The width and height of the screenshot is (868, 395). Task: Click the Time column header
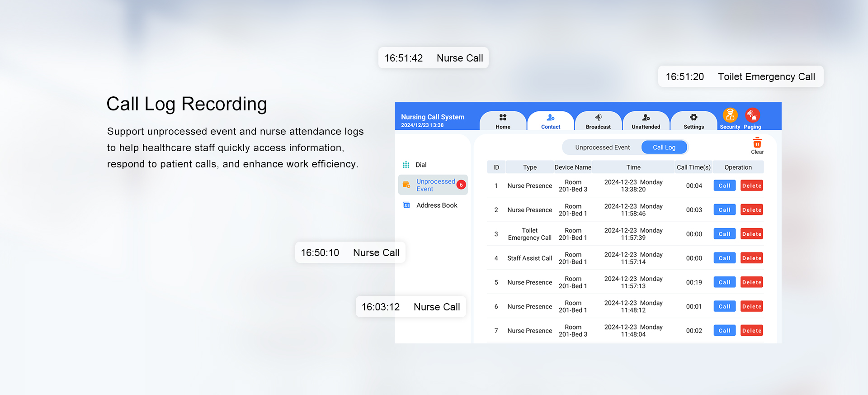pyautogui.click(x=633, y=167)
